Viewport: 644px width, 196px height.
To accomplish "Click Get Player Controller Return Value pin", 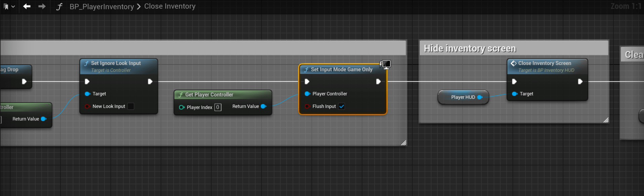I will [x=263, y=106].
